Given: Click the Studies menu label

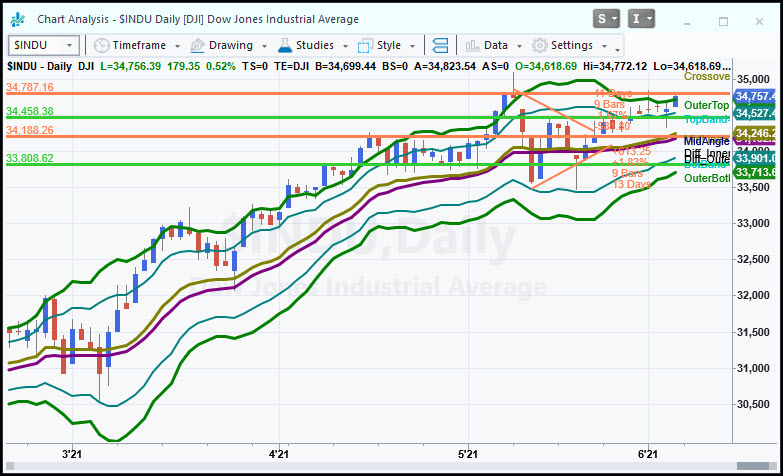Looking at the screenshot, I should [315, 45].
